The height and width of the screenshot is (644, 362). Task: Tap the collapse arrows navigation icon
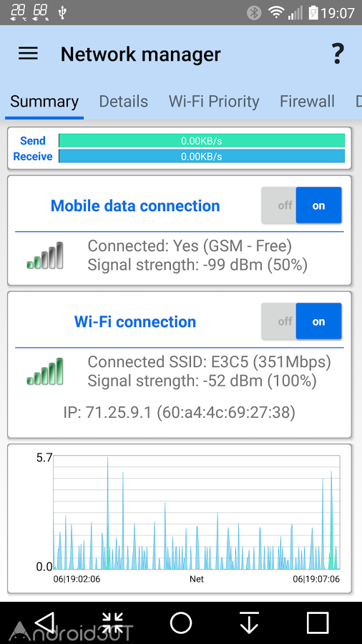coord(112,623)
